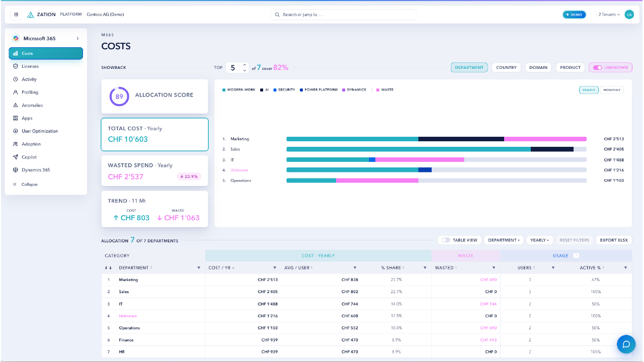
Task: Open the Costs sidebar item
Action: (x=46, y=53)
